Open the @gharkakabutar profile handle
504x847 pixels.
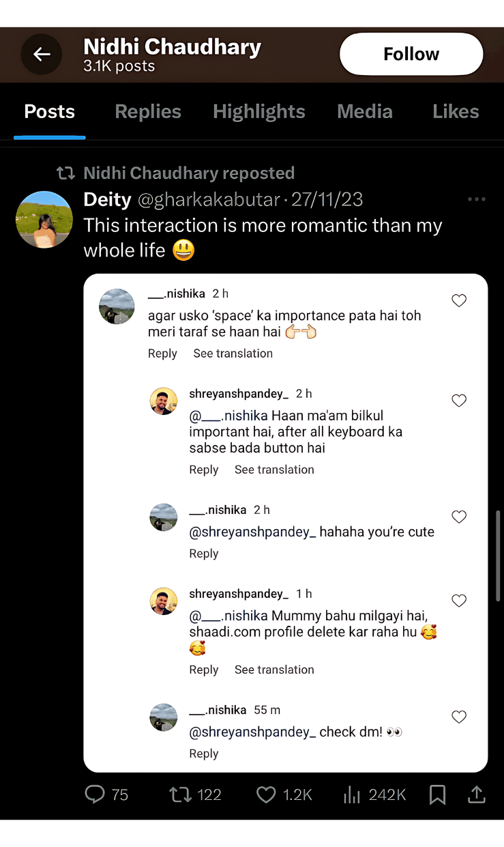[x=209, y=199]
